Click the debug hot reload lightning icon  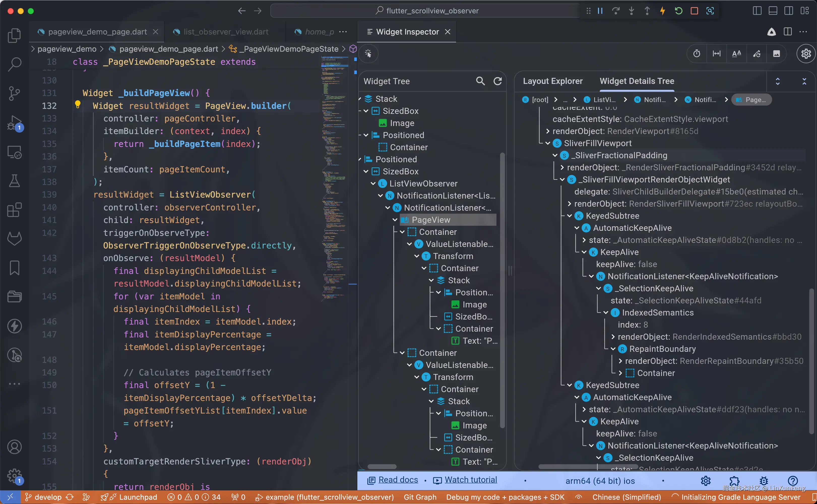[x=663, y=11]
